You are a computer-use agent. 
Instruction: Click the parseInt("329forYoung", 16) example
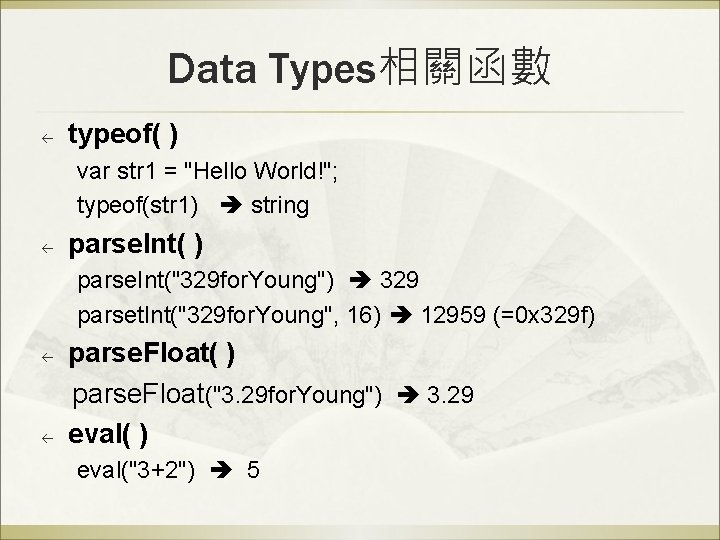pos(229,316)
